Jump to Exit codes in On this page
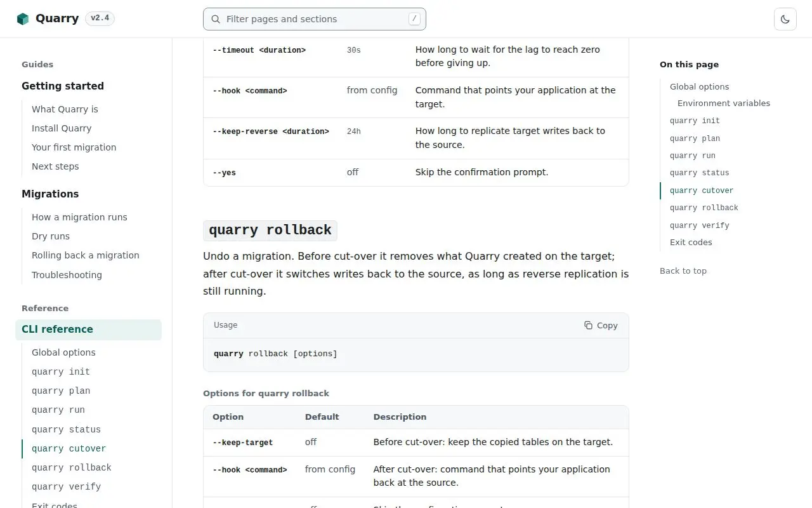The image size is (812, 508). tap(691, 243)
